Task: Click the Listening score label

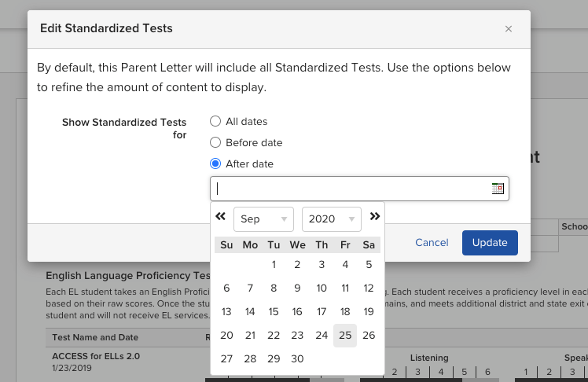Action: point(429,358)
